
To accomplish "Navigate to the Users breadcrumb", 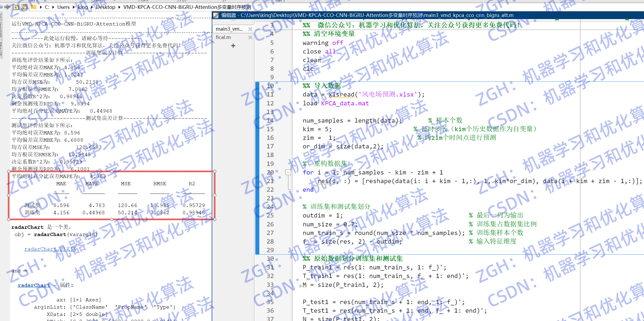I will click(x=63, y=7).
